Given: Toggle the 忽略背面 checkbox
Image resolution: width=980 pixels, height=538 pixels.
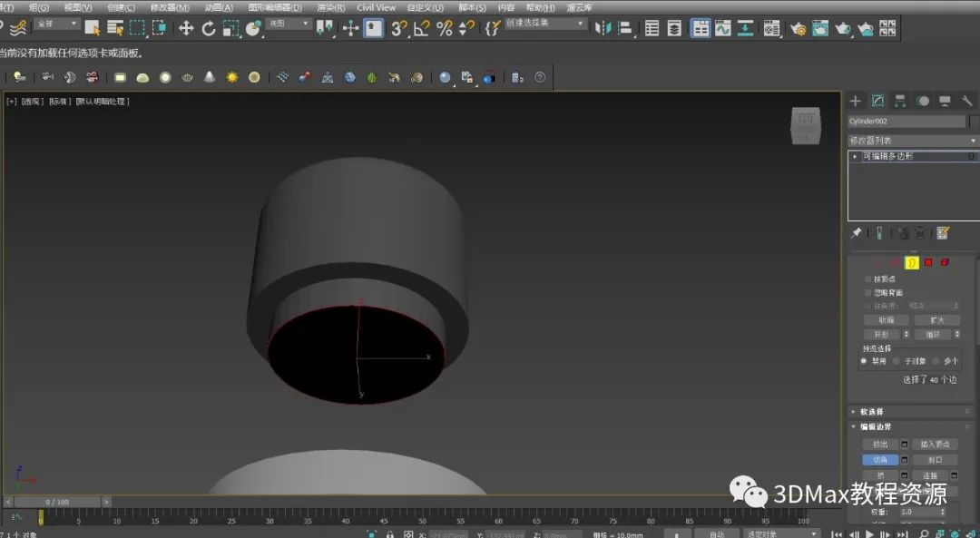Looking at the screenshot, I should [x=868, y=293].
